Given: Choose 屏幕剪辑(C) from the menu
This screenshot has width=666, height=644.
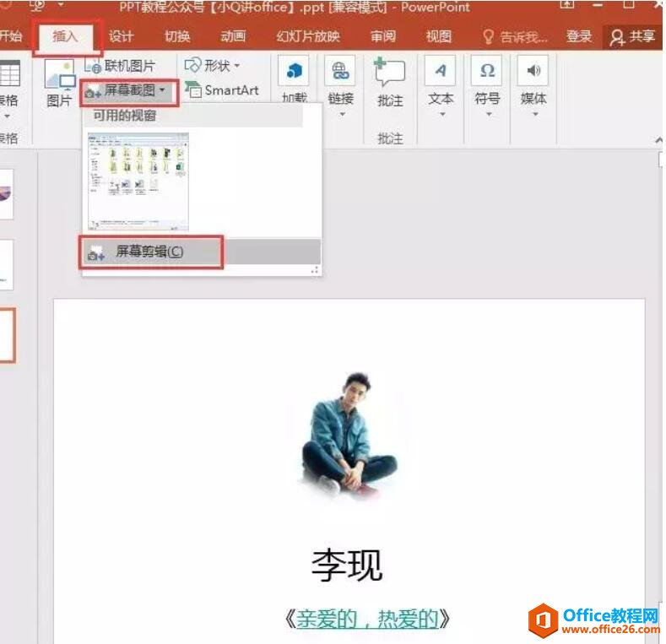Looking at the screenshot, I should click(x=149, y=252).
